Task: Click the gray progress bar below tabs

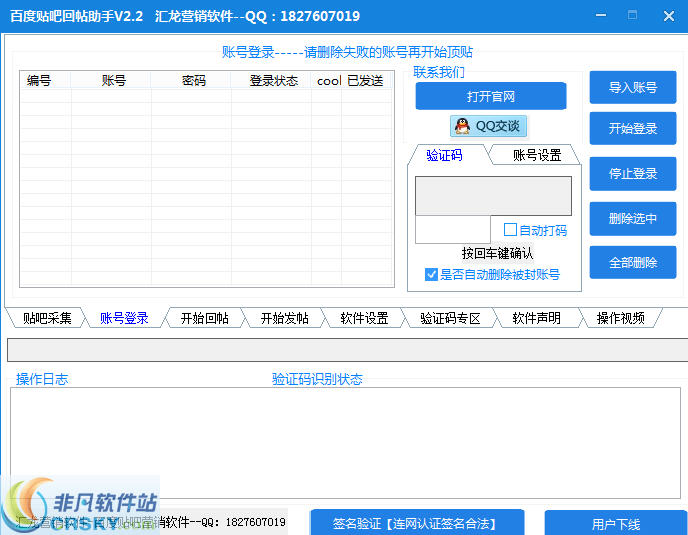Action: 348,350
